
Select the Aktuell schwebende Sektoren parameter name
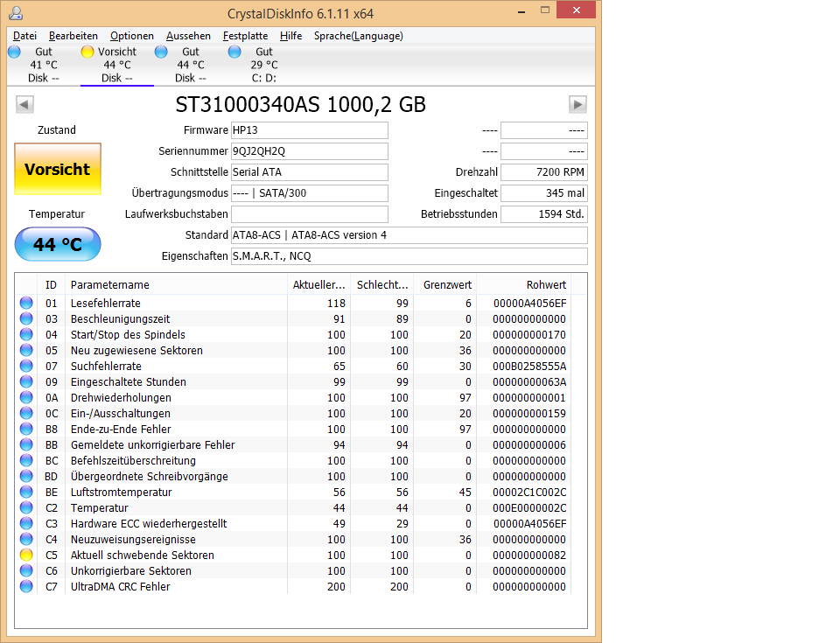point(143,556)
